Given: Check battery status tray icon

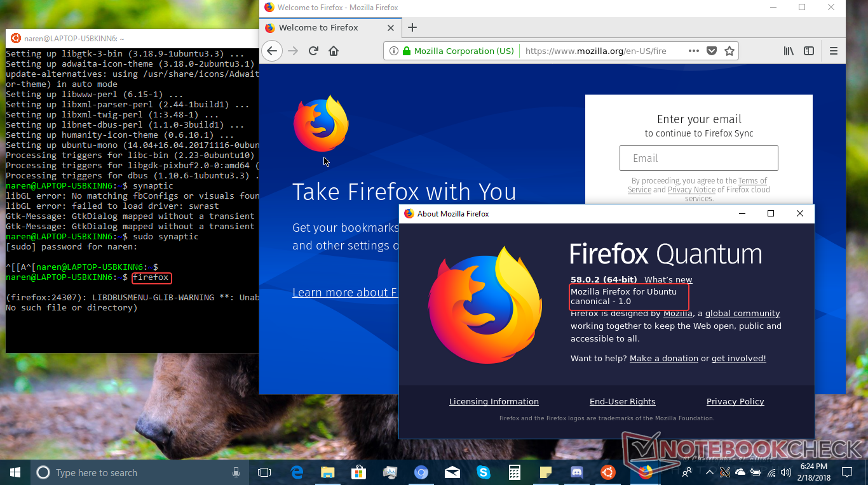Looking at the screenshot, I should pyautogui.click(x=756, y=472).
